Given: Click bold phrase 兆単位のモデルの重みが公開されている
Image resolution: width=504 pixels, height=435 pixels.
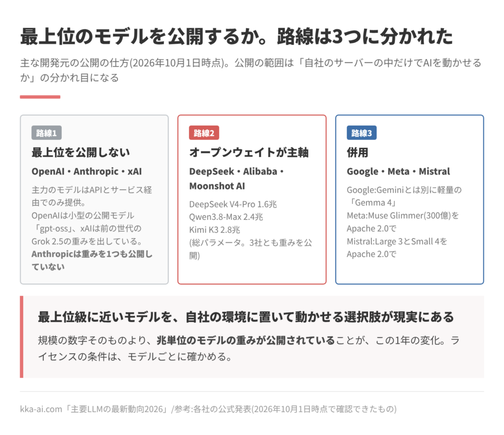Looking at the screenshot, I should [246, 340].
